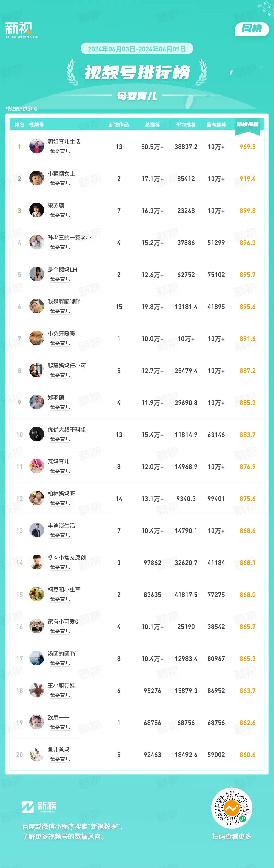
Task: Click the avatar of 优优大叔于骐尘
Action: coord(36,434)
